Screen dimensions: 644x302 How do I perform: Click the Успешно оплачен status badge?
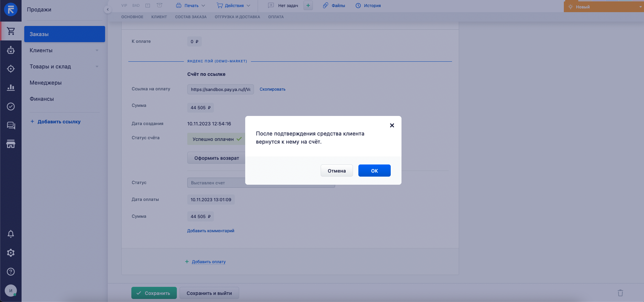coord(217,139)
